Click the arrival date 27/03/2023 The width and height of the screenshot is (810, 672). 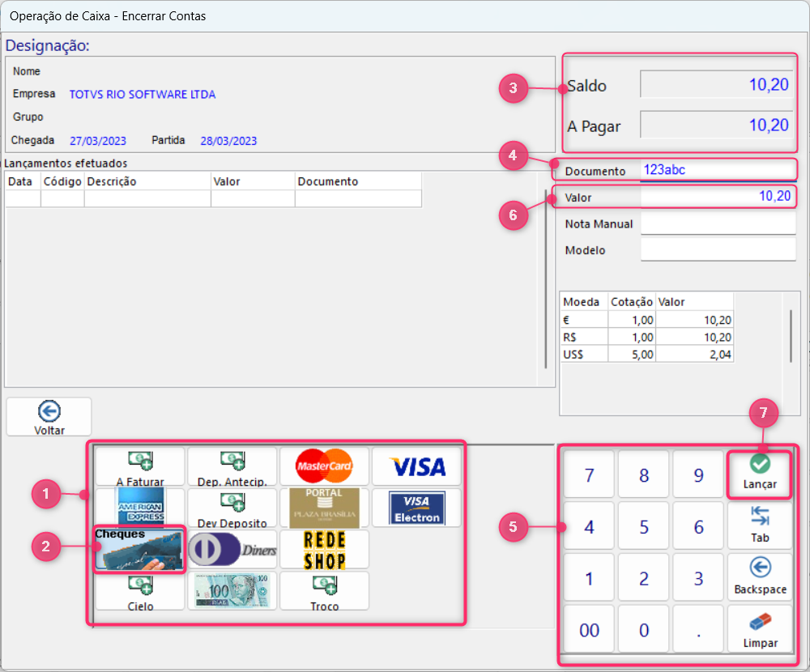point(98,141)
